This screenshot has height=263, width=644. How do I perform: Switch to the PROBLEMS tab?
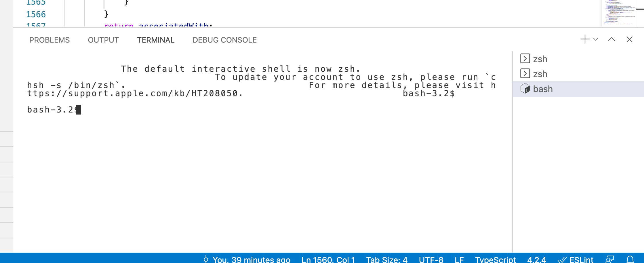coord(49,40)
